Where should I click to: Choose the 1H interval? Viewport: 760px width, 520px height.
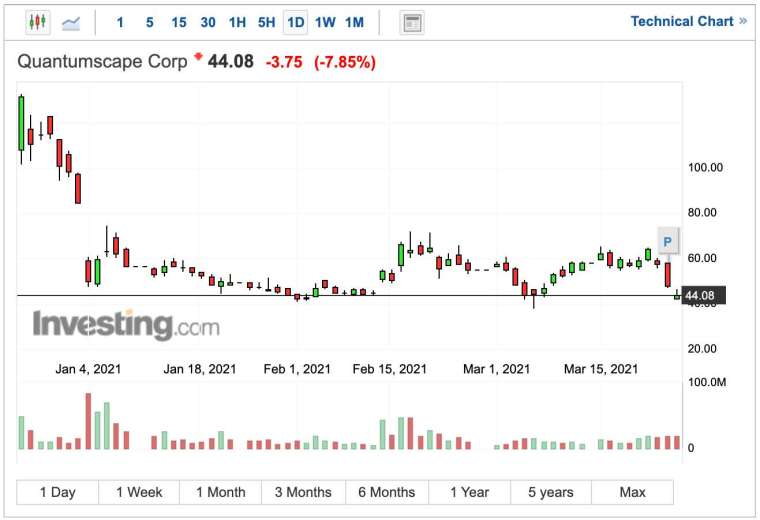tap(238, 22)
